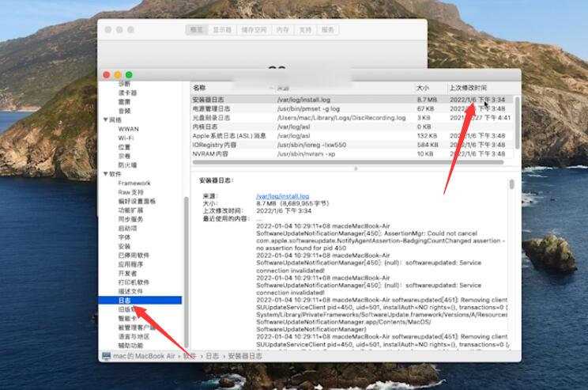Select 功能扩展 in sidebar
The image size is (588, 390).
point(130,210)
